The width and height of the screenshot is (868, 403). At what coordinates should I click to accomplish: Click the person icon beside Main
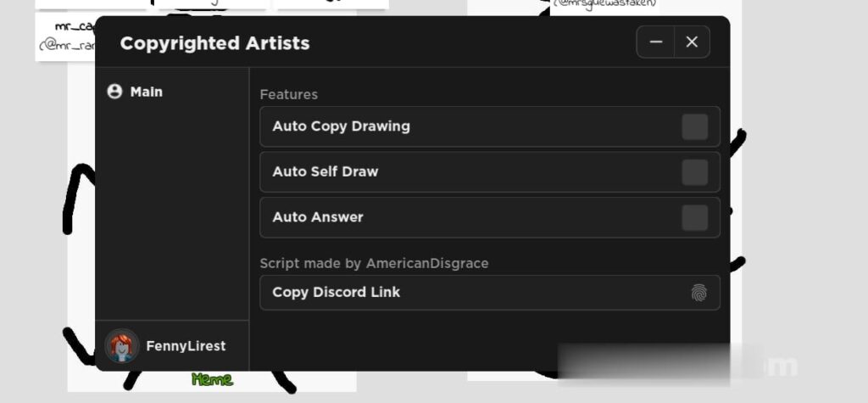[114, 92]
